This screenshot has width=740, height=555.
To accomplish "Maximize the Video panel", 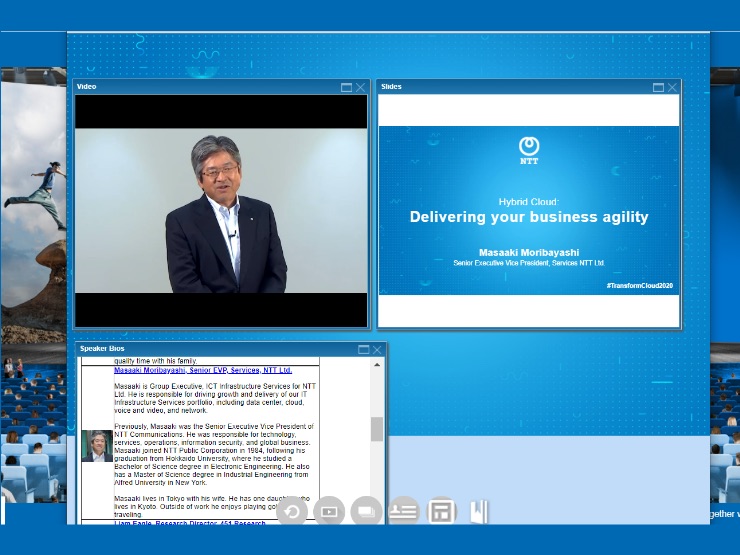I will [x=347, y=88].
